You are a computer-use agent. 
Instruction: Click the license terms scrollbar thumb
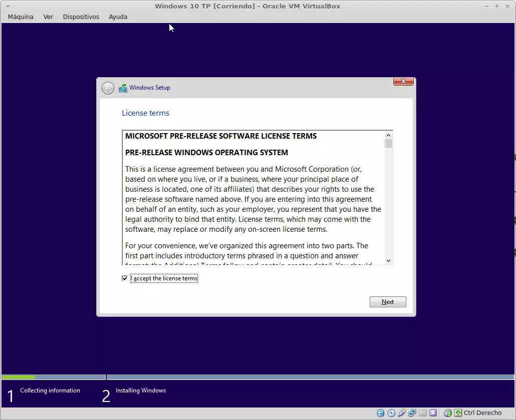tap(388, 144)
